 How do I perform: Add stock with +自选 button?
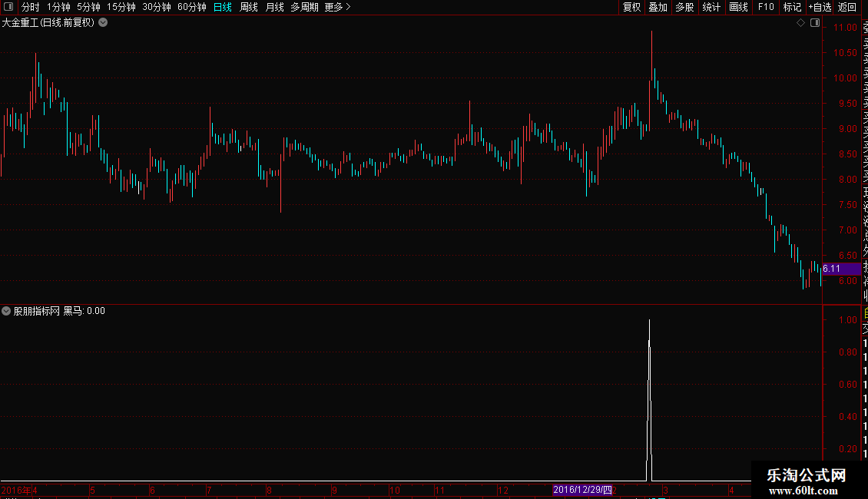[x=820, y=7]
